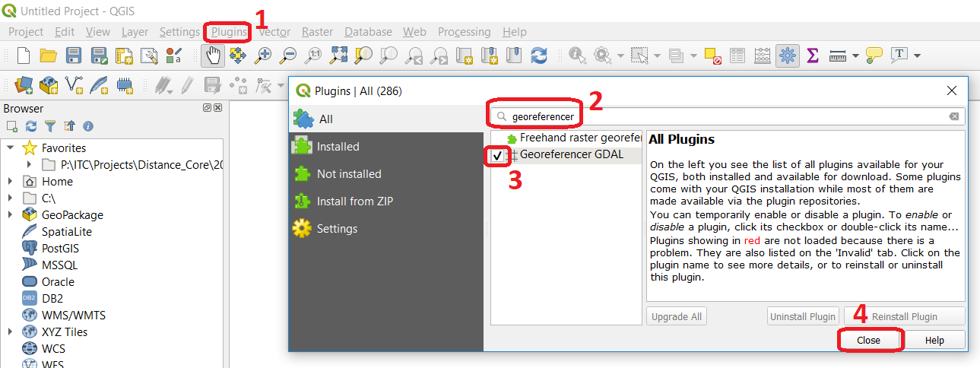Expand the GeoPackage node arrow
This screenshot has height=368, width=980.
coord(11,215)
